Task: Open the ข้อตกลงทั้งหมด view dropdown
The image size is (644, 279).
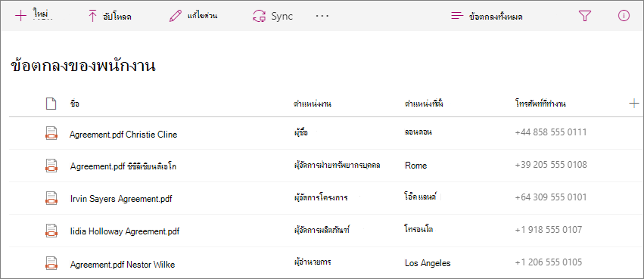Action: (496, 17)
